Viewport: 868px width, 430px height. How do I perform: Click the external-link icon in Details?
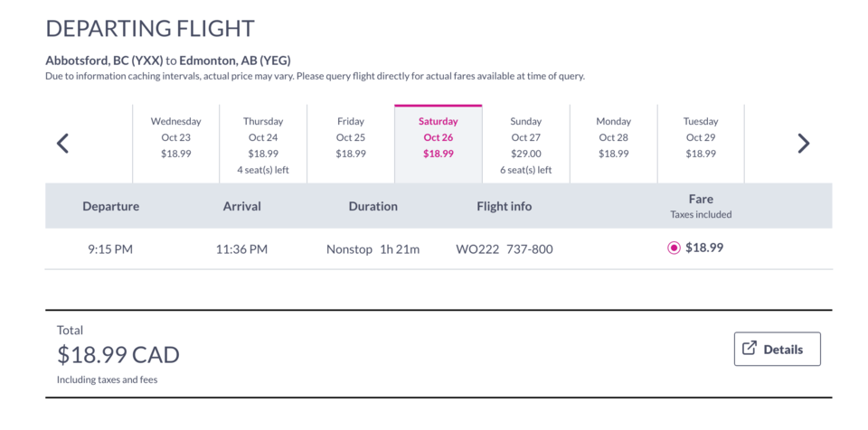pos(749,349)
